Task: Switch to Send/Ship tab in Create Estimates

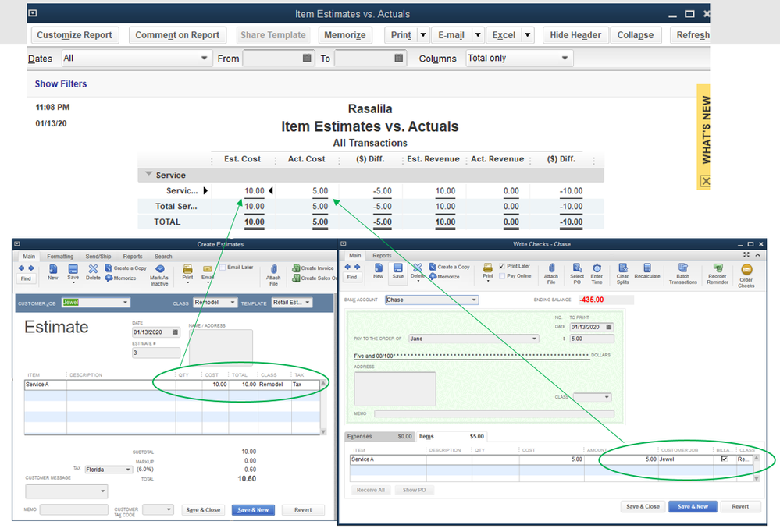Action: pyautogui.click(x=98, y=257)
